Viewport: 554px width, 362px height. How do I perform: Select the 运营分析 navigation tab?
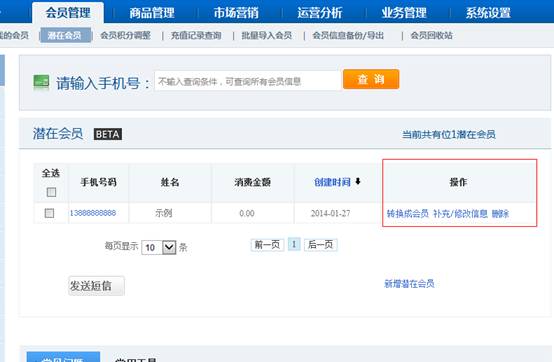(x=320, y=13)
